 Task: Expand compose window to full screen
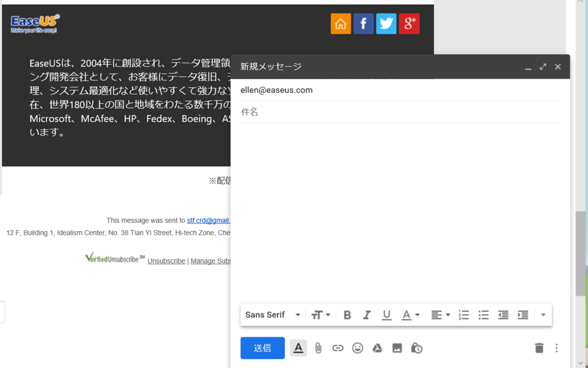pos(543,67)
